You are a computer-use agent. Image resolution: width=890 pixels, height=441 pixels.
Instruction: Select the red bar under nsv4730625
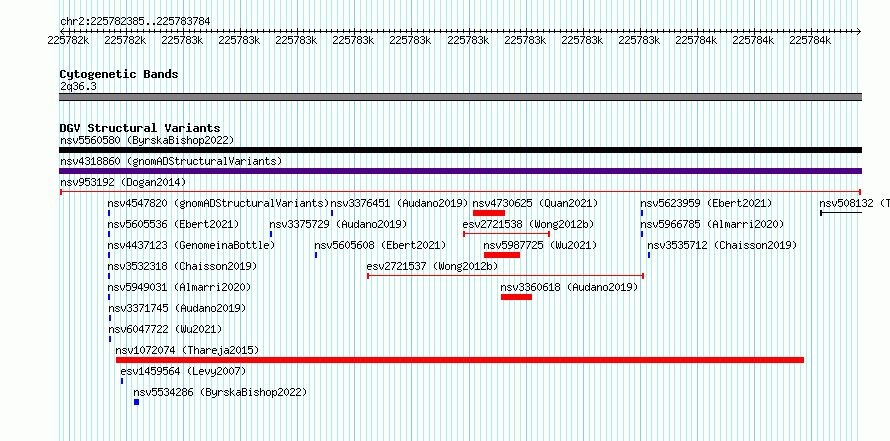pos(489,213)
